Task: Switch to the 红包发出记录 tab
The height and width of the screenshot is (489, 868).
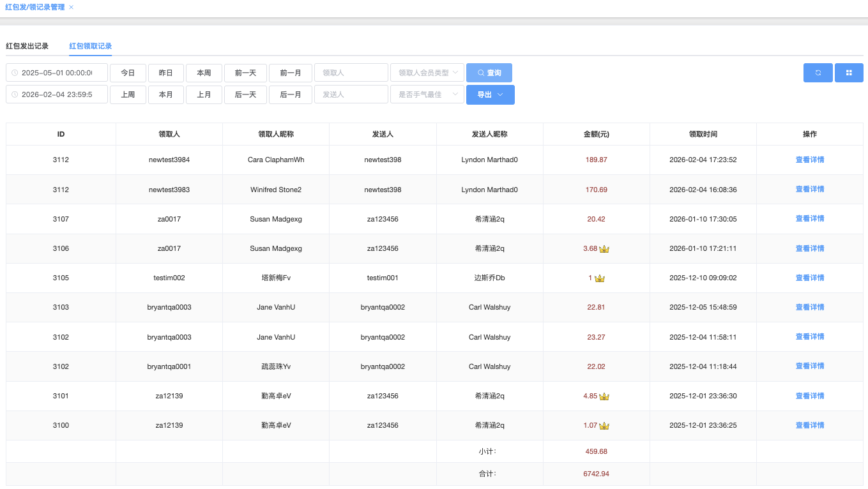Action: coord(27,46)
